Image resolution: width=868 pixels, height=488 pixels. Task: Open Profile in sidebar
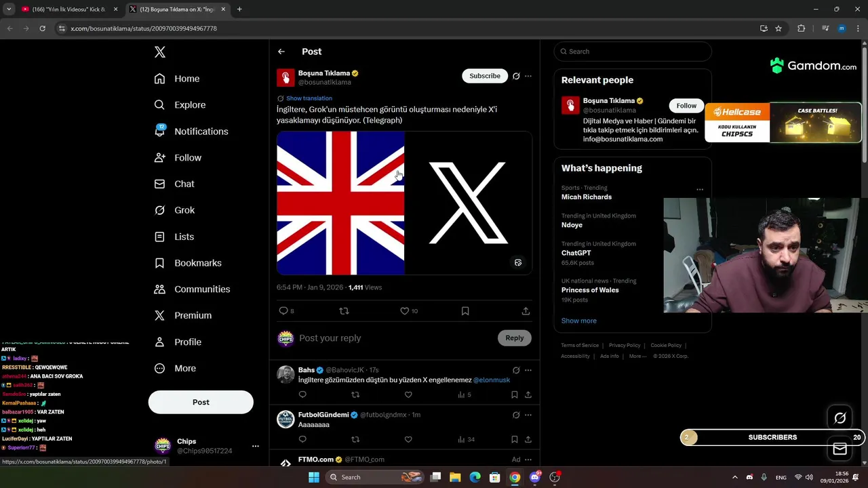click(x=178, y=342)
